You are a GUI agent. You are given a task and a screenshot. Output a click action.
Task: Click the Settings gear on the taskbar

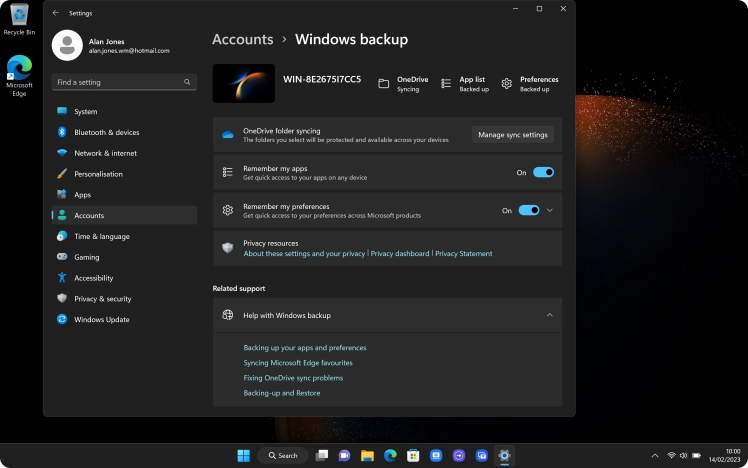[504, 456]
